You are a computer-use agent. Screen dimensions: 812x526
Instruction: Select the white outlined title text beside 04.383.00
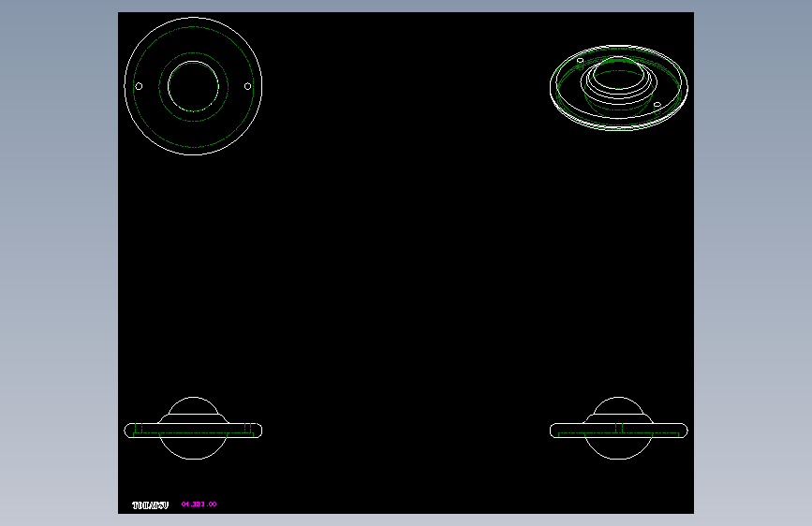[150, 505]
